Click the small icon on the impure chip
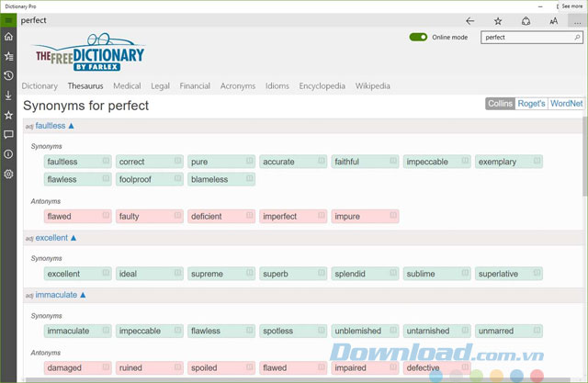Image resolution: width=588 pixels, height=383 pixels. pyautogui.click(x=393, y=215)
